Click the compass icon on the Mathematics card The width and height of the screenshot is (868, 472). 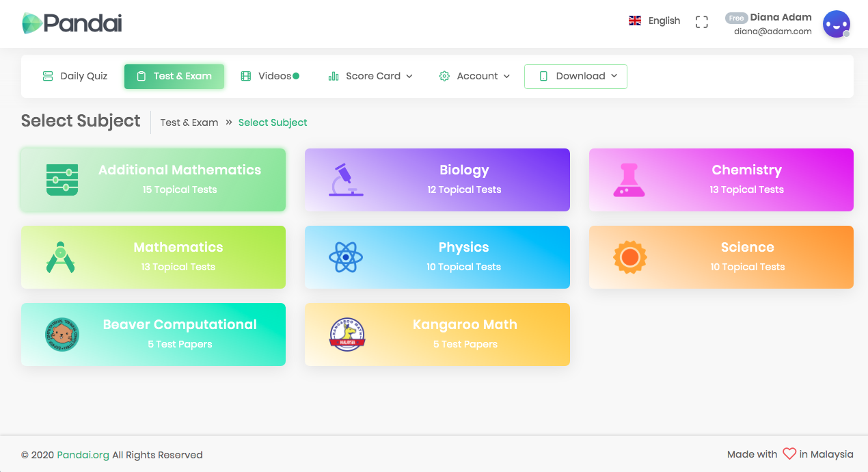click(62, 257)
